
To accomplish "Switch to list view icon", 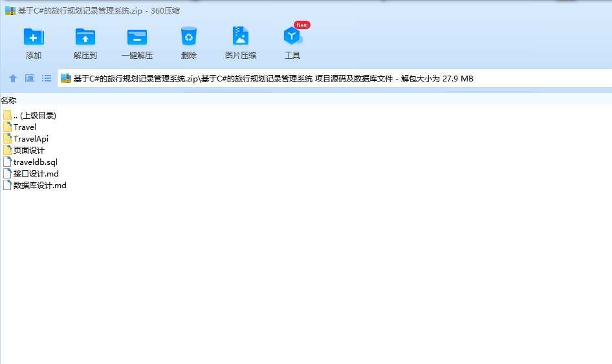I will 47,78.
